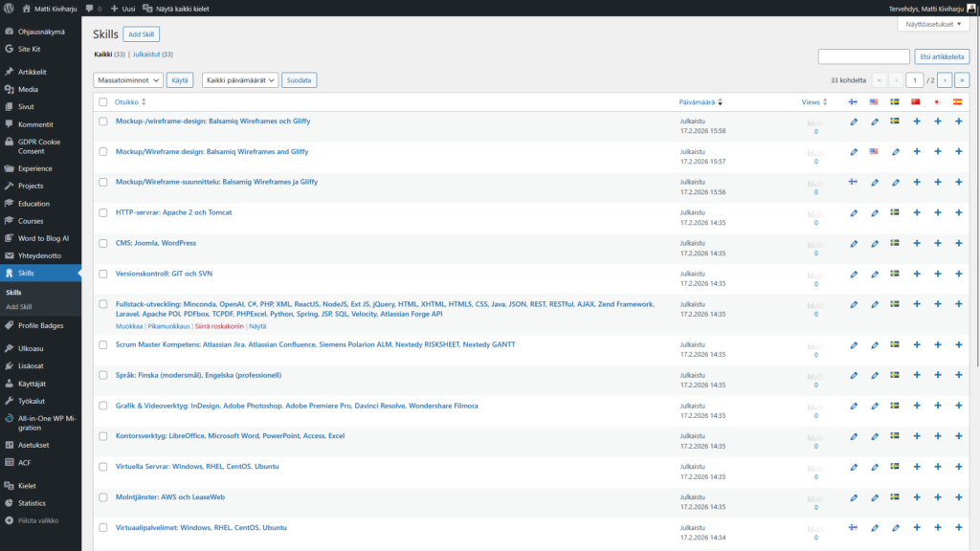Open the WordPress logo menu

pyautogui.click(x=10, y=8)
